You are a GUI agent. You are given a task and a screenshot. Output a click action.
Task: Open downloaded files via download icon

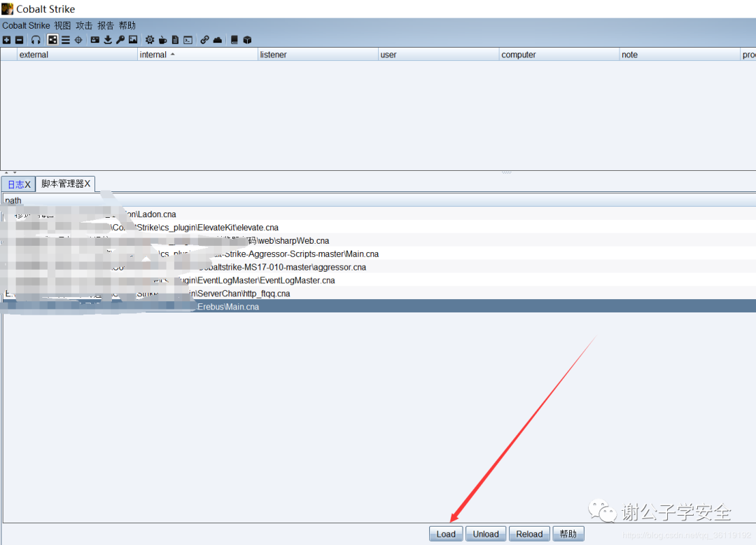pos(108,40)
